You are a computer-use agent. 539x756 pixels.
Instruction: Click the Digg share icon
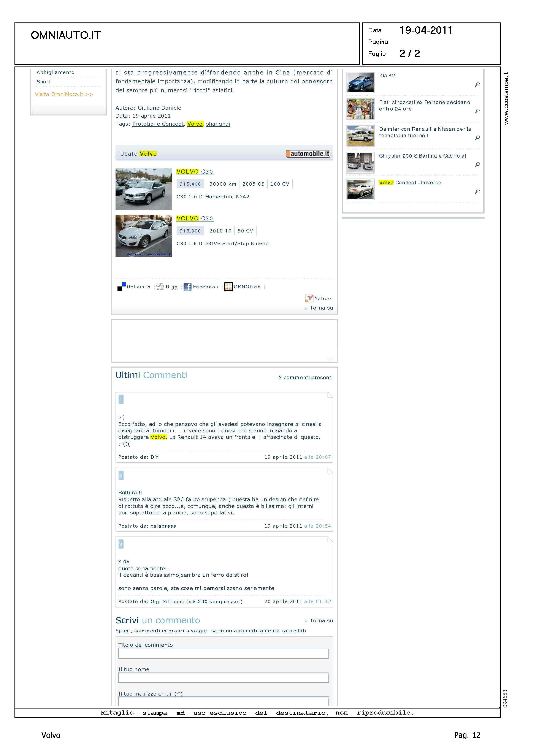tap(160, 287)
